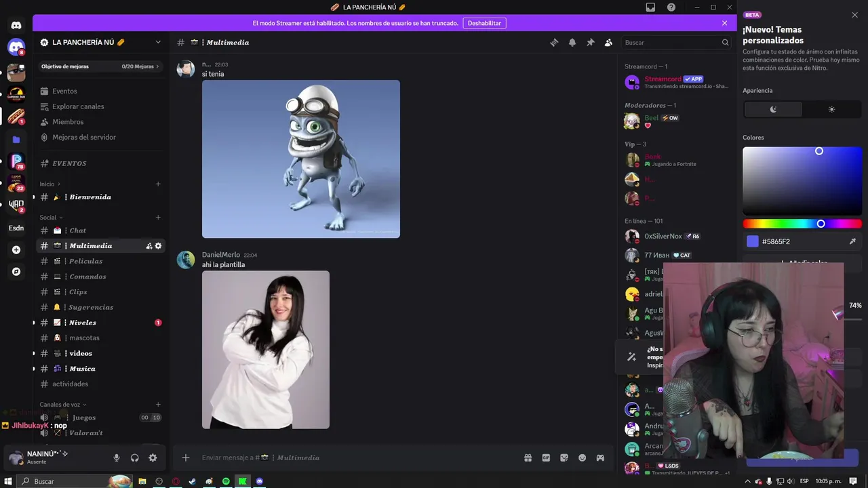This screenshot has width=868, height=488.
Task: Add channel plus next to Inicio
Action: 158,184
